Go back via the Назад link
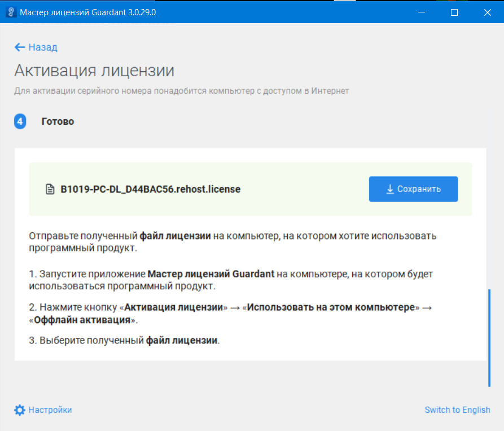Image resolution: width=504 pixels, height=431 pixels. tap(43, 47)
